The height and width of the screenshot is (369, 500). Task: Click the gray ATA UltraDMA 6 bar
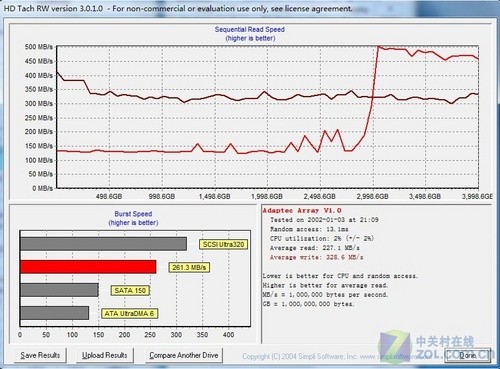point(55,313)
